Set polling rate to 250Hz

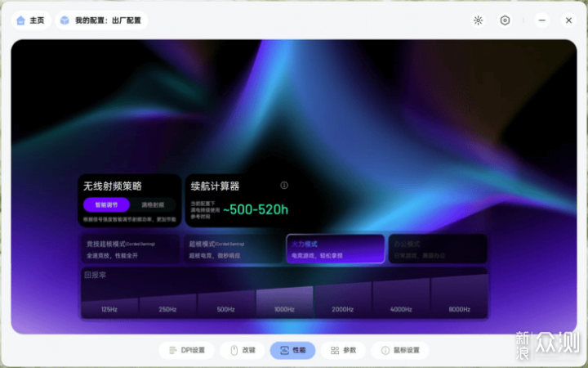(x=167, y=306)
